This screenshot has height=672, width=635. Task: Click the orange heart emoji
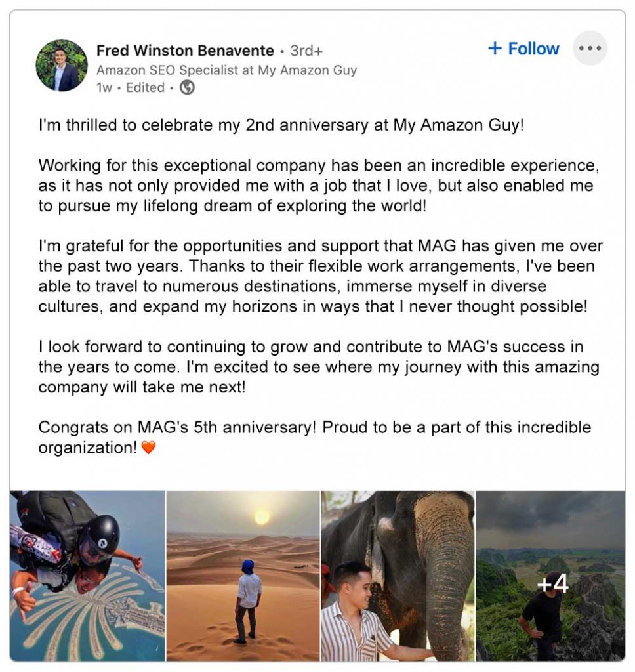(x=149, y=448)
